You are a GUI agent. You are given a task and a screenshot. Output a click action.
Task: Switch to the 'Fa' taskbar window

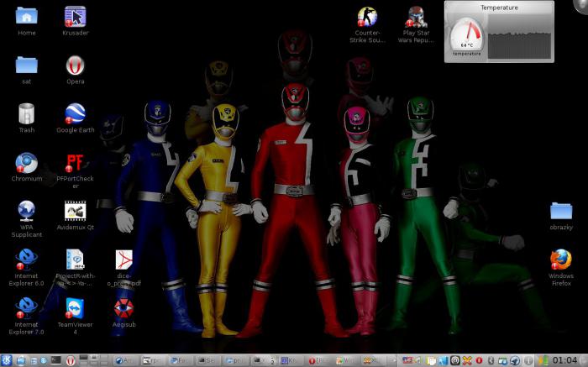tap(179, 360)
